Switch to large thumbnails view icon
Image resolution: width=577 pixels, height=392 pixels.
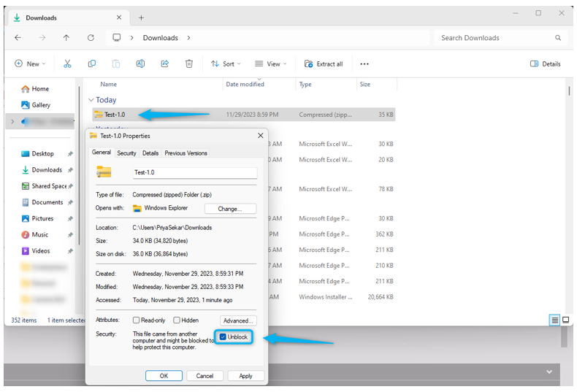pyautogui.click(x=566, y=320)
